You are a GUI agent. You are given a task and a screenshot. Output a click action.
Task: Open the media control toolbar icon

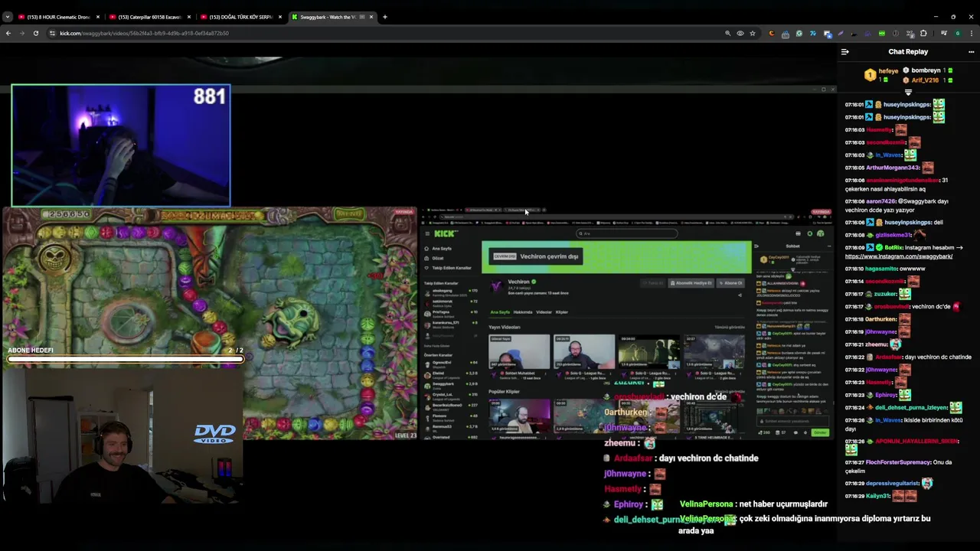pos(943,34)
